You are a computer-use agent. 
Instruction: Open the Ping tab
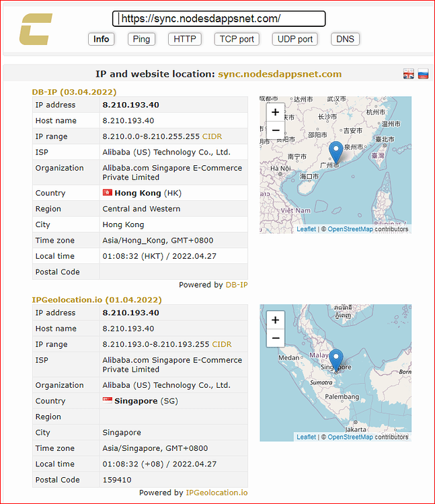click(x=141, y=39)
